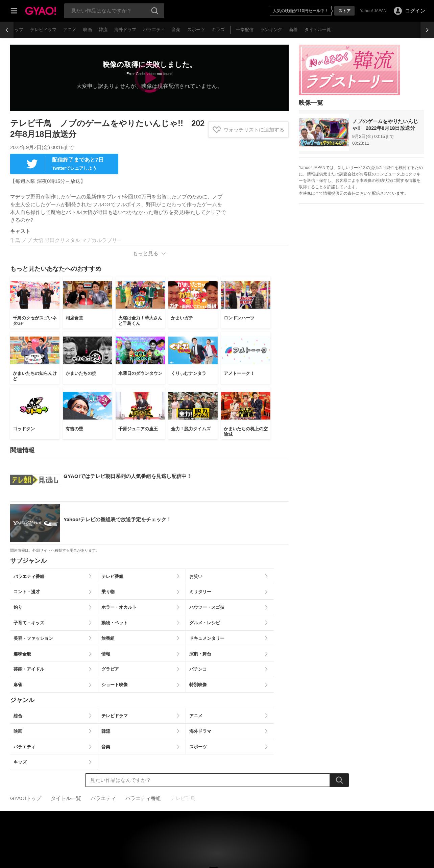Add to watchlist with heart button
The image size is (434, 868).
248,129
